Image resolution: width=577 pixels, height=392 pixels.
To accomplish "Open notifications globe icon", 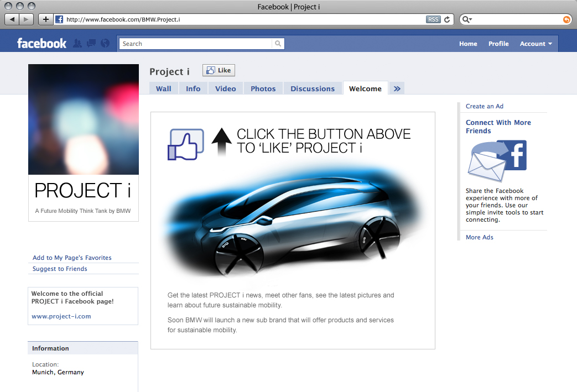I will click(x=105, y=44).
